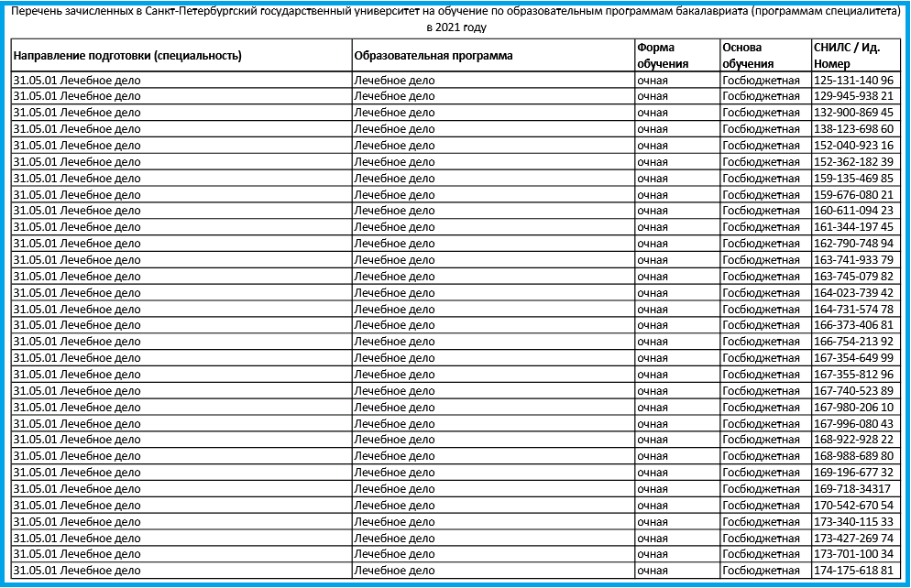Select the cell with number 168-988-689 80
Viewport: 911px width, 588px height.
coord(856,456)
